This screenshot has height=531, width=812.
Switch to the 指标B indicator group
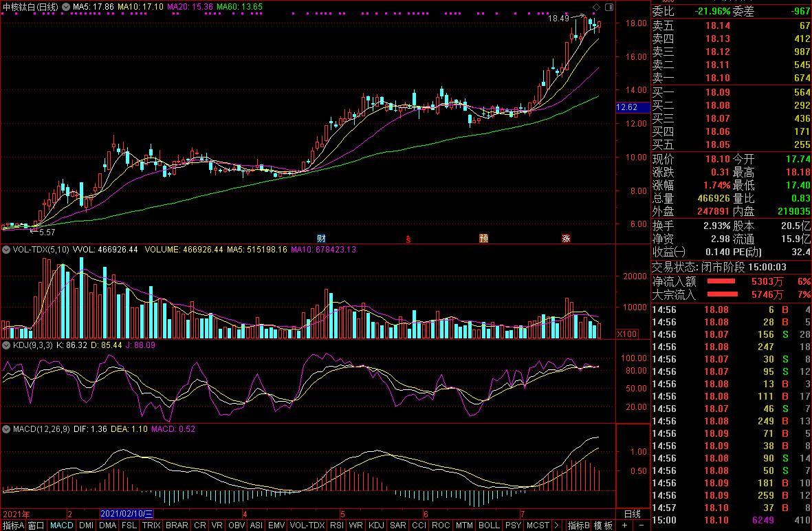[x=578, y=525]
